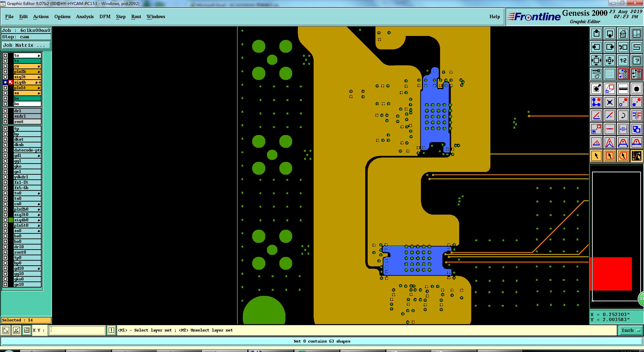Click the pan up view icon

[596, 34]
